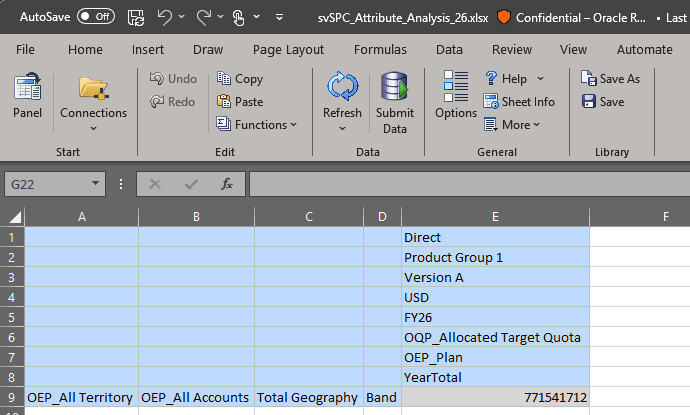Open the Review tab
This screenshot has width=690, height=415.
(x=512, y=50)
